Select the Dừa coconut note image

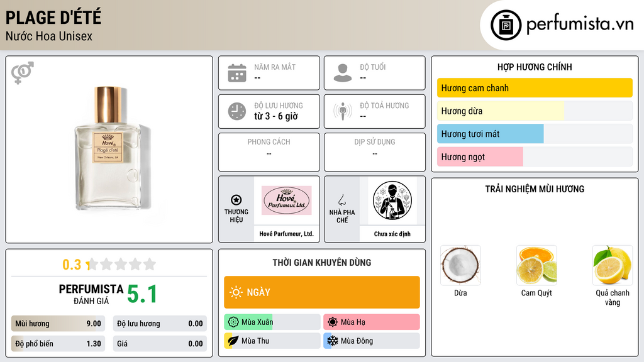[x=460, y=265]
